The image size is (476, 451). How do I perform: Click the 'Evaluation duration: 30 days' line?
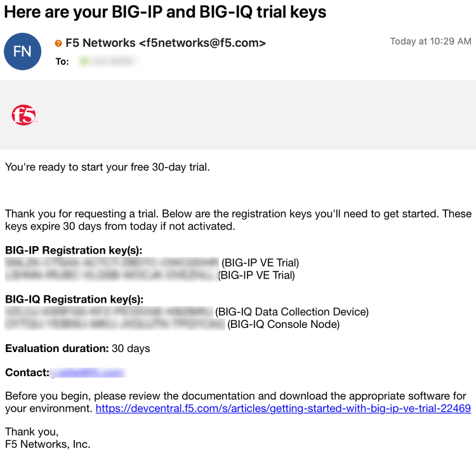[77, 348]
